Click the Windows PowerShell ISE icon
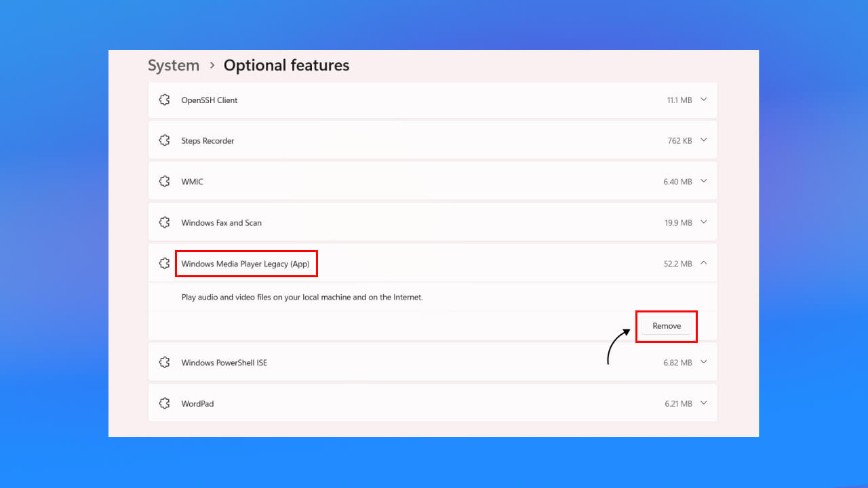This screenshot has width=868, height=488. (x=164, y=363)
